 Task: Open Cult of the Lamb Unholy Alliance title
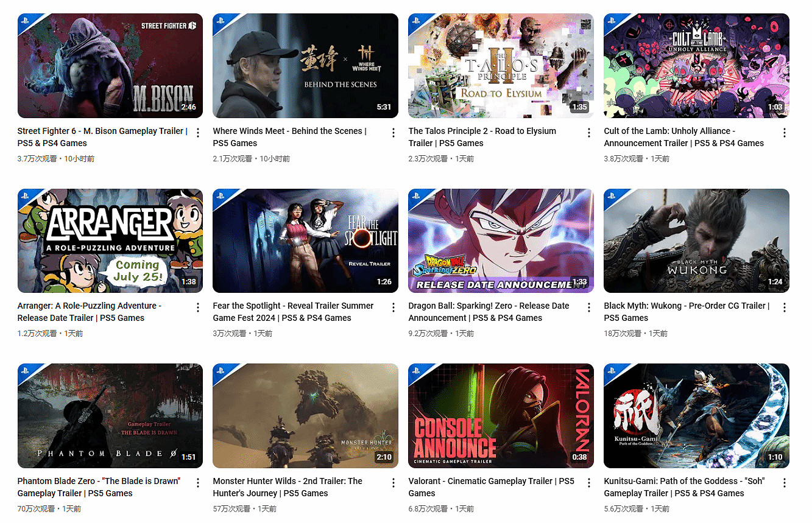683,137
